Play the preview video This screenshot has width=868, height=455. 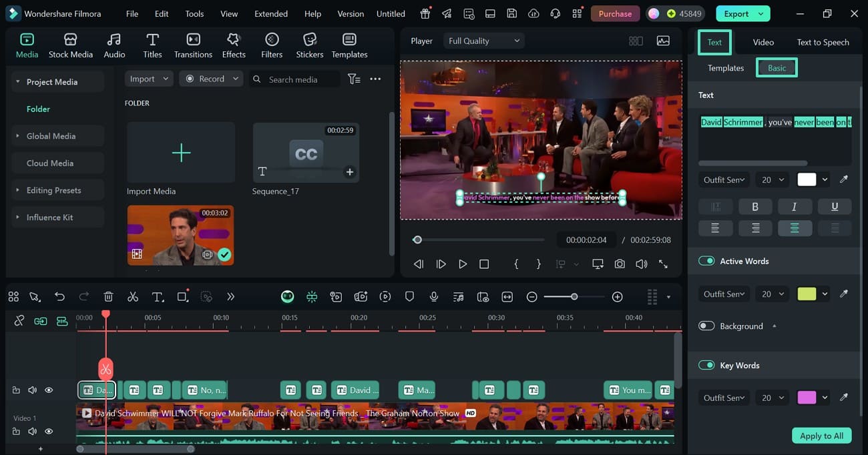[x=463, y=264]
